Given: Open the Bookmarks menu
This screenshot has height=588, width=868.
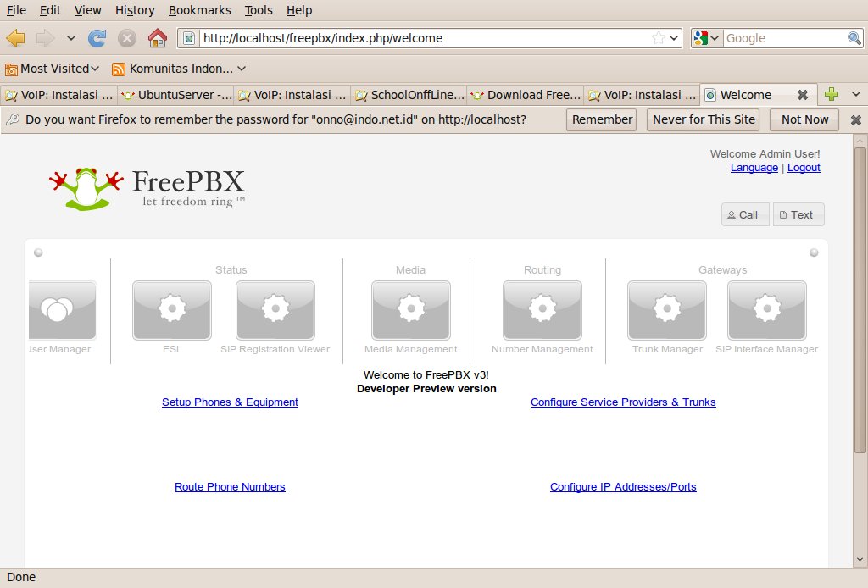Looking at the screenshot, I should (200, 10).
